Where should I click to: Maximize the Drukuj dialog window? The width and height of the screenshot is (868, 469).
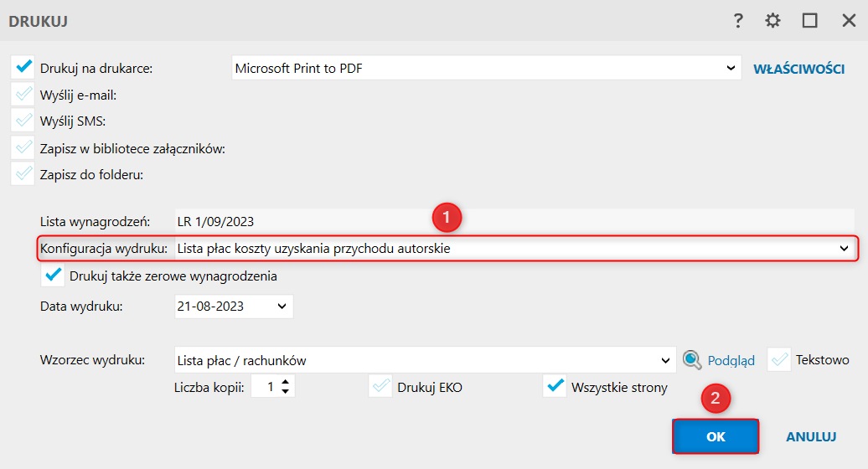pos(809,21)
